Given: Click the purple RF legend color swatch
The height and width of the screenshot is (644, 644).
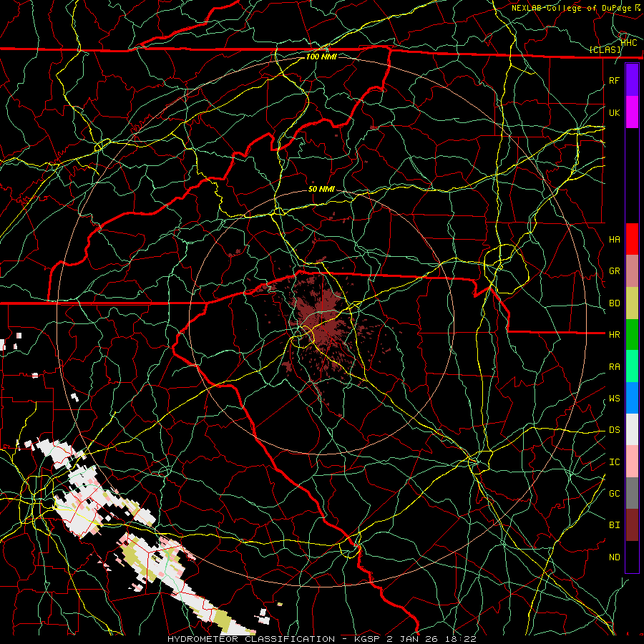Looking at the screenshot, I should coord(632,80).
